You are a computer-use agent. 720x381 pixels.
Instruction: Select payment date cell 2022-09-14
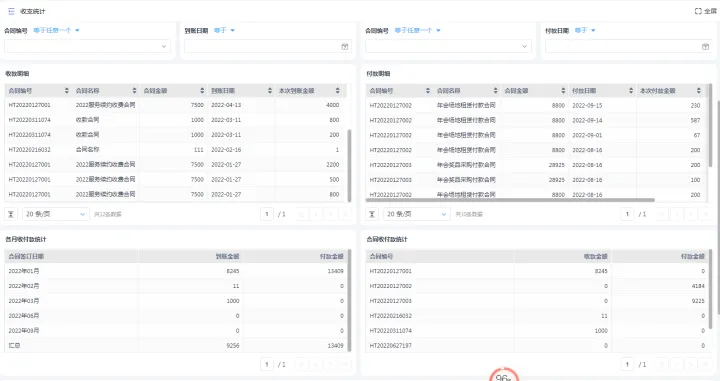[587, 120]
